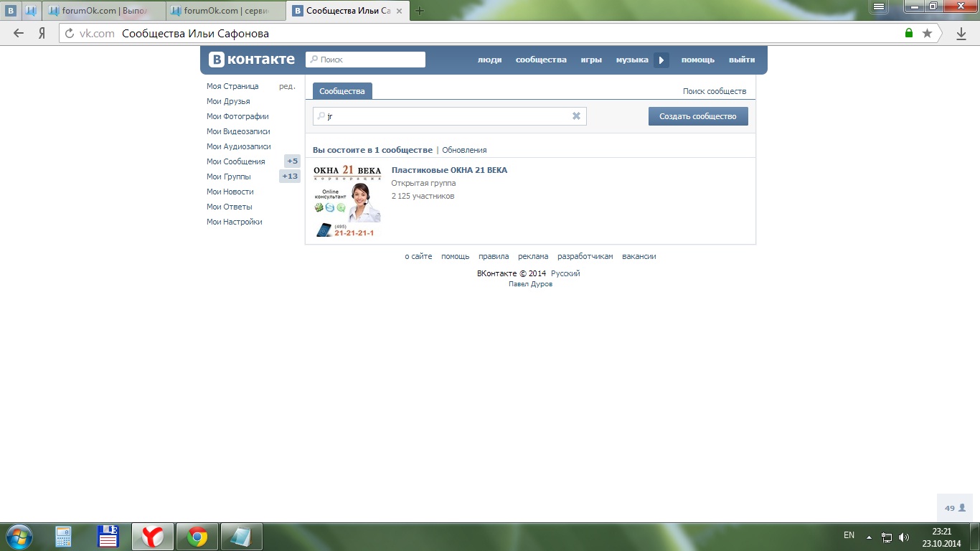Click Павел Дуров footer link
This screenshot has height=551, width=980.
click(x=530, y=284)
